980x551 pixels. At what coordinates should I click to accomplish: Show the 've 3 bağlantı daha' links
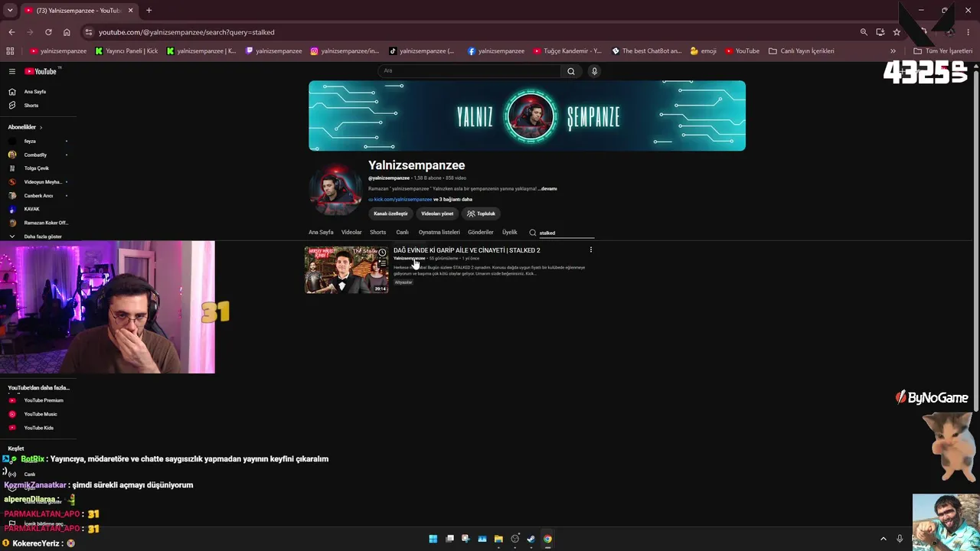pos(453,200)
